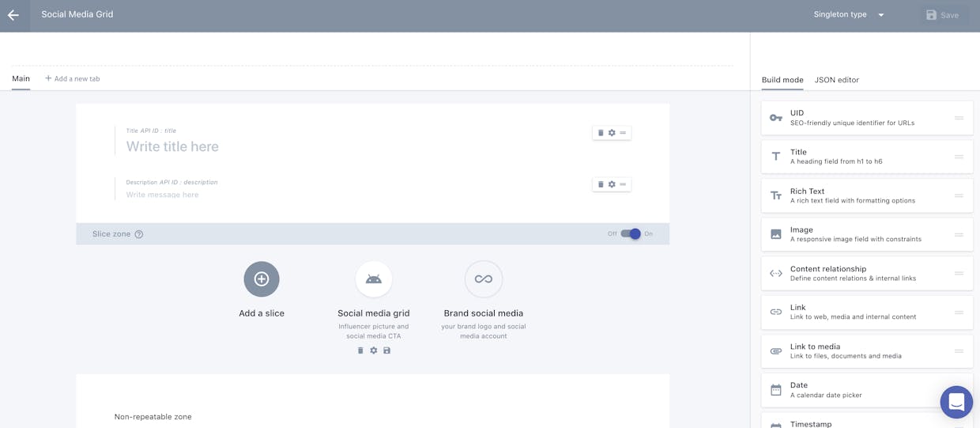
Task: Open settings gear for Title field
Action: pos(612,133)
